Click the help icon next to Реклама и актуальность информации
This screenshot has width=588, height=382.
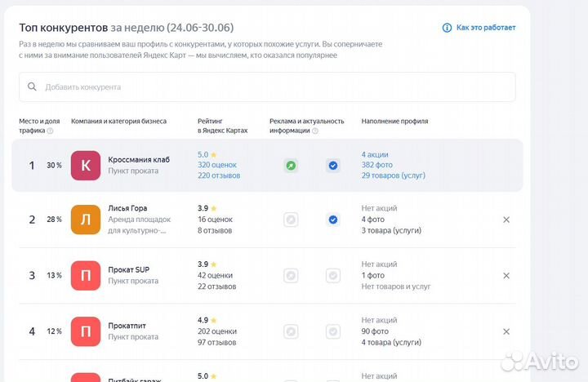click(315, 131)
